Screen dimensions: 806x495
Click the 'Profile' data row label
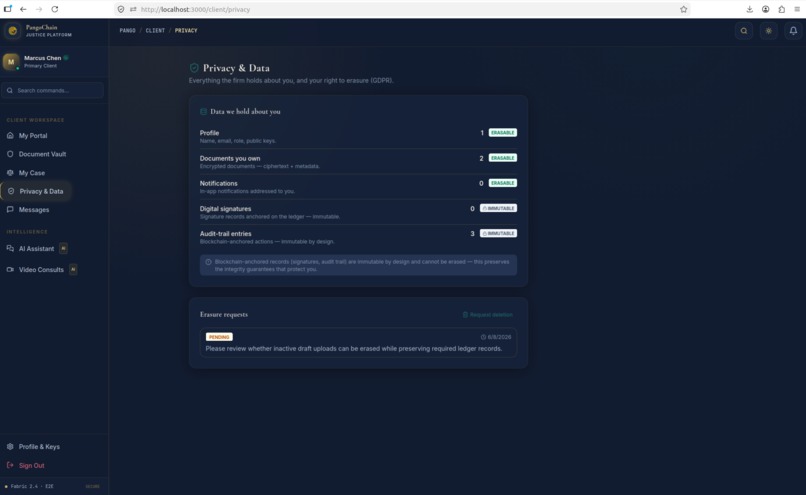coord(209,133)
